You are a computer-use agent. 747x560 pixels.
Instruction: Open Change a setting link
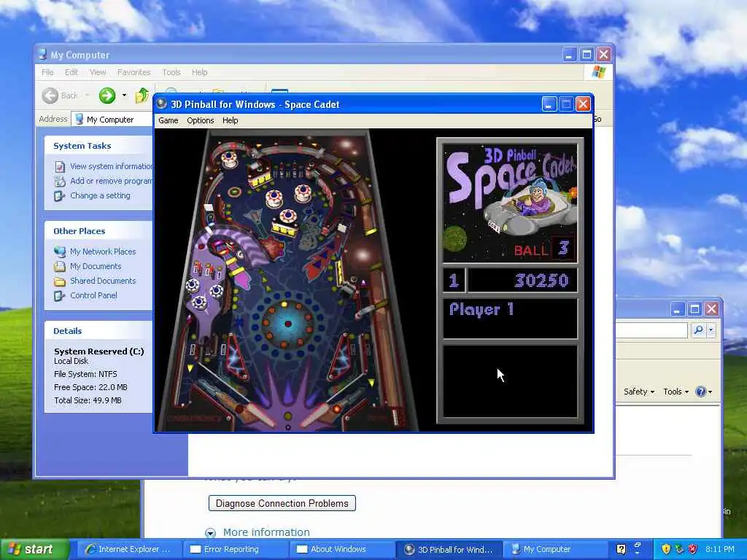coord(100,195)
